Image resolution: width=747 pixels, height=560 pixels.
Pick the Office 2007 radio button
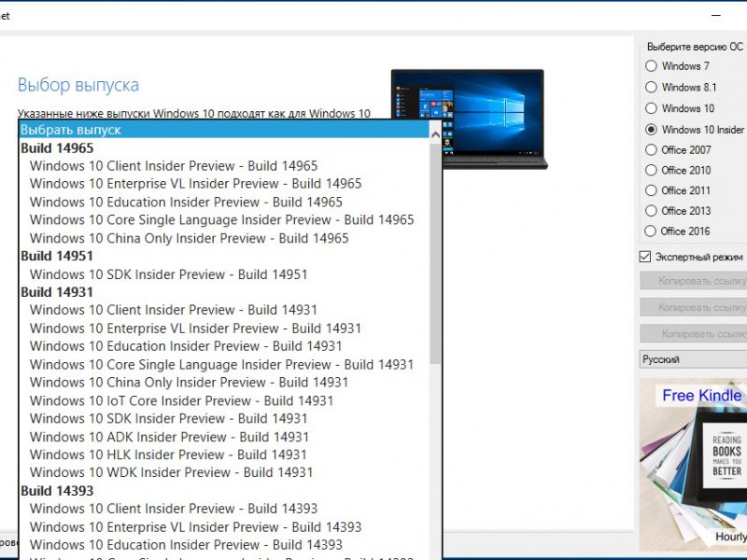click(x=651, y=150)
